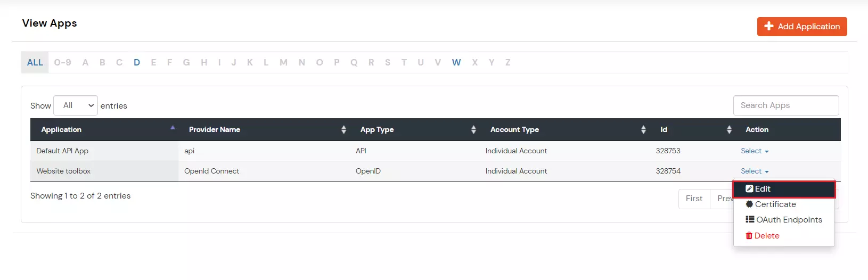The image size is (868, 280).
Task: Filter apps by letter X
Action: point(475,62)
